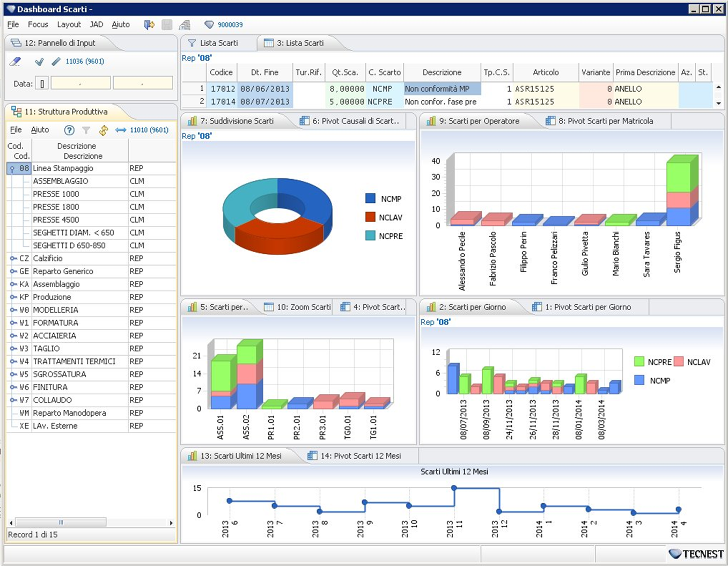This screenshot has width=728, height=566.
Task: Select the SEGHETTI D 650-850 row
Action: tap(91, 246)
